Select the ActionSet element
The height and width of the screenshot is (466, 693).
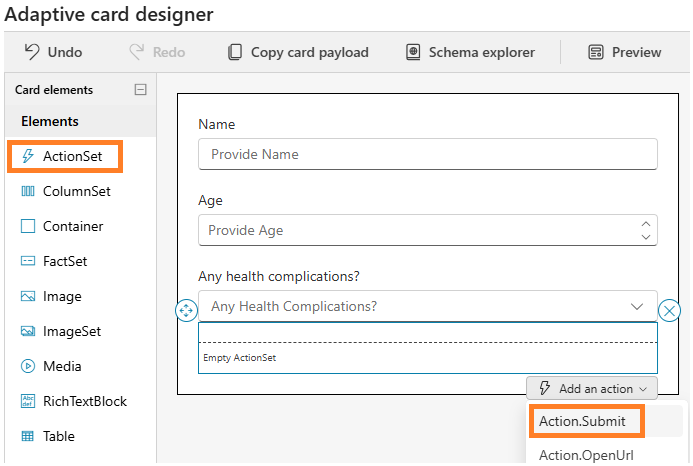pos(65,156)
